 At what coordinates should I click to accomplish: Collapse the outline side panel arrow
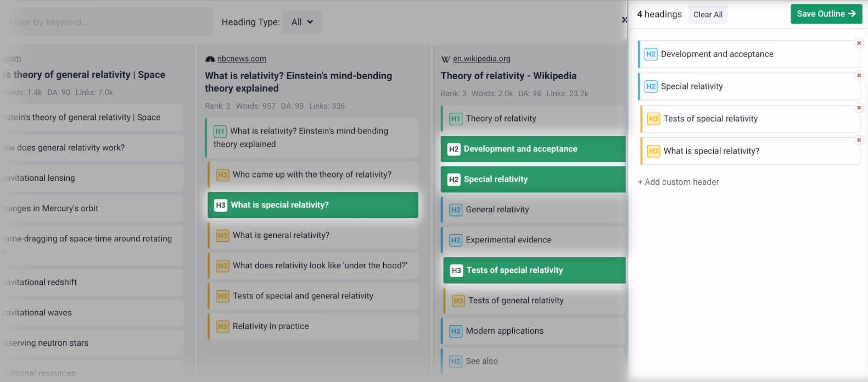click(624, 20)
